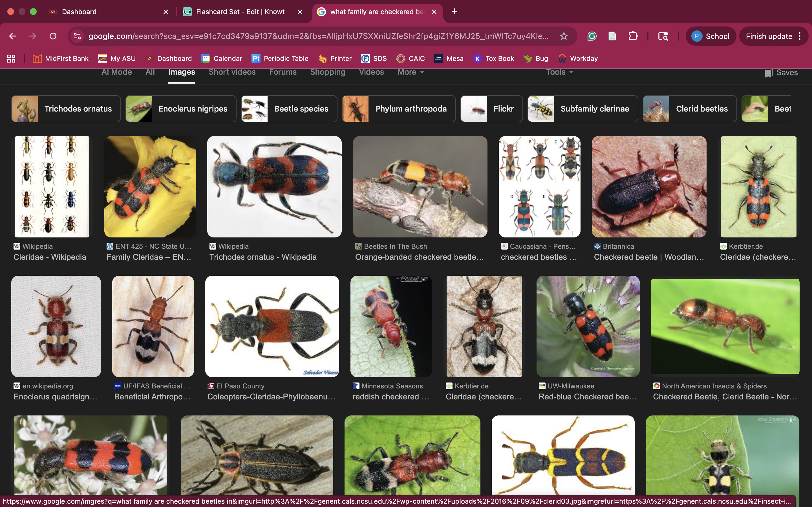Click the browser reload icon
The width and height of the screenshot is (812, 507).
click(x=53, y=36)
